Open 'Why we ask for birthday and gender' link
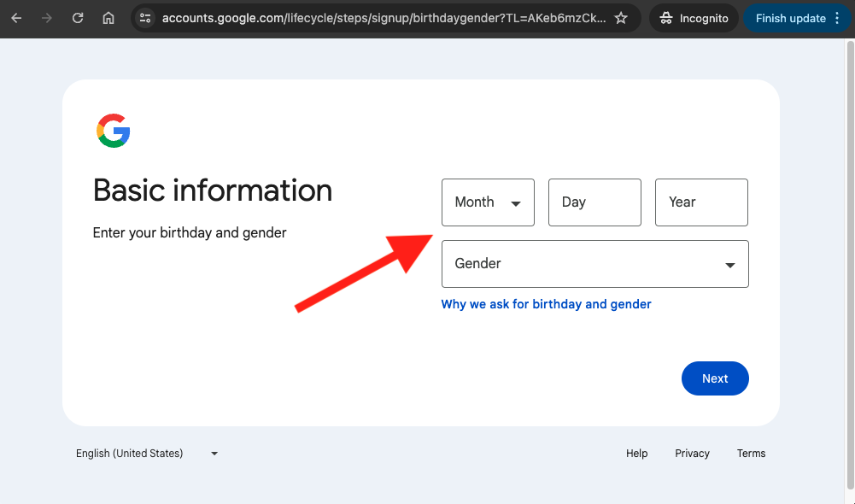Screen dimensions: 855x504 (546, 304)
